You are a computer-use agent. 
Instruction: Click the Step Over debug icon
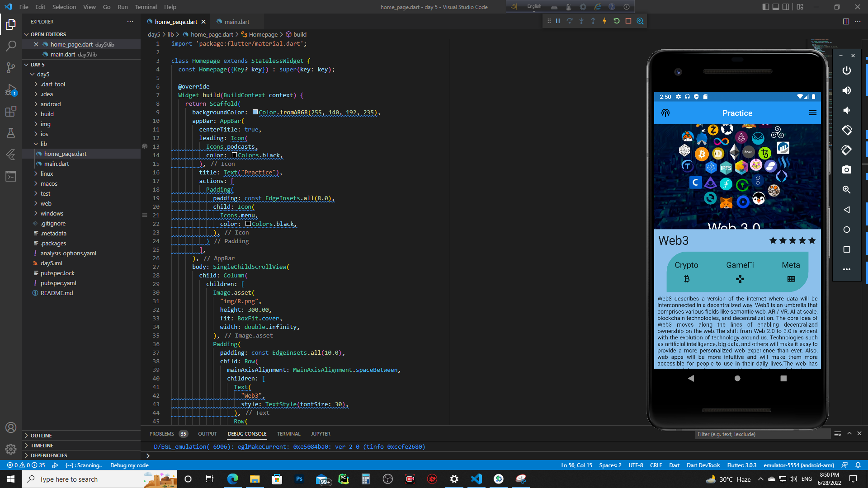click(x=570, y=21)
